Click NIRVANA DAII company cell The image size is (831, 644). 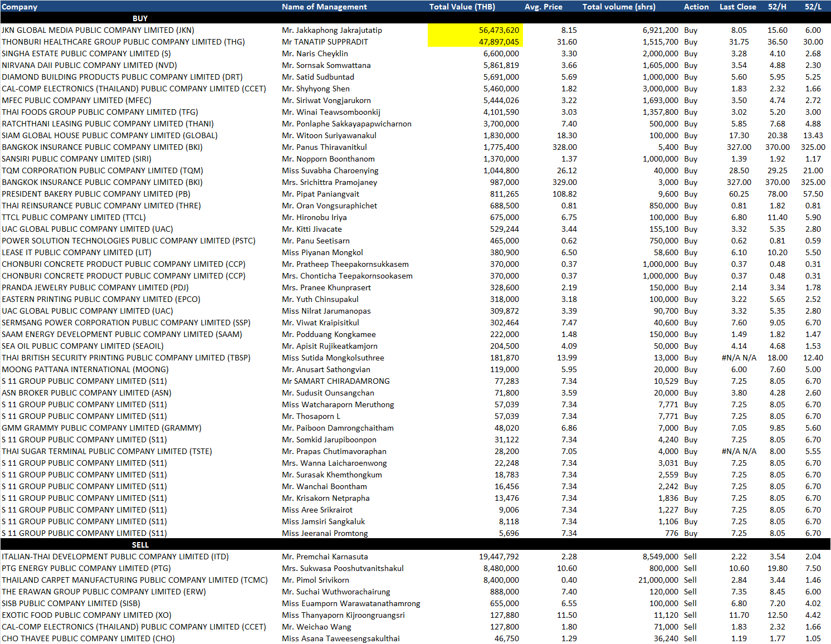(89, 65)
